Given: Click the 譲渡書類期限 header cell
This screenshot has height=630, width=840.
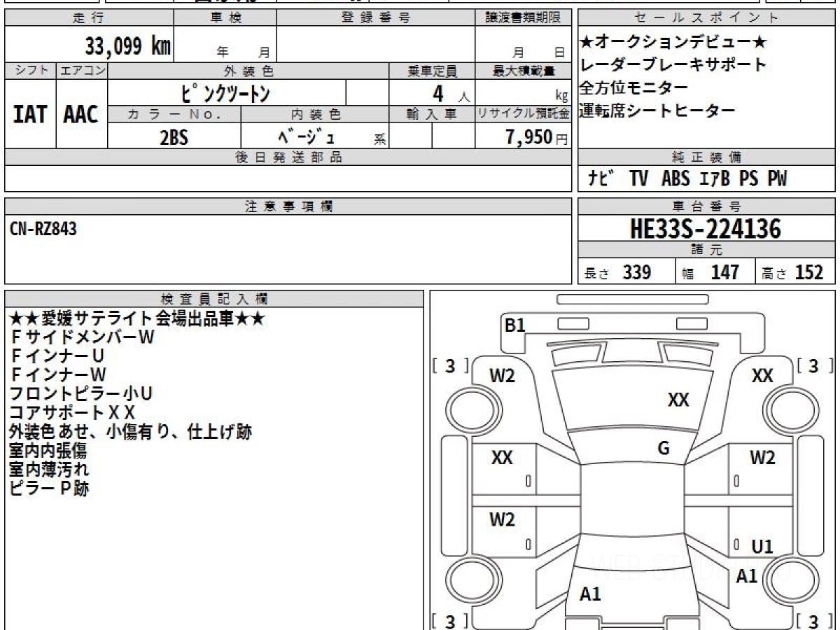Looking at the screenshot, I should point(523,18).
